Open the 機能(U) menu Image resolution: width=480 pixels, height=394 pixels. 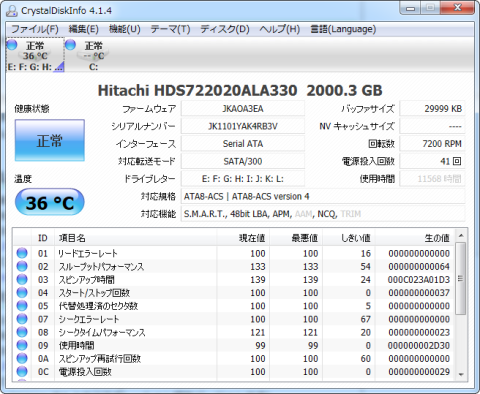[x=125, y=29]
